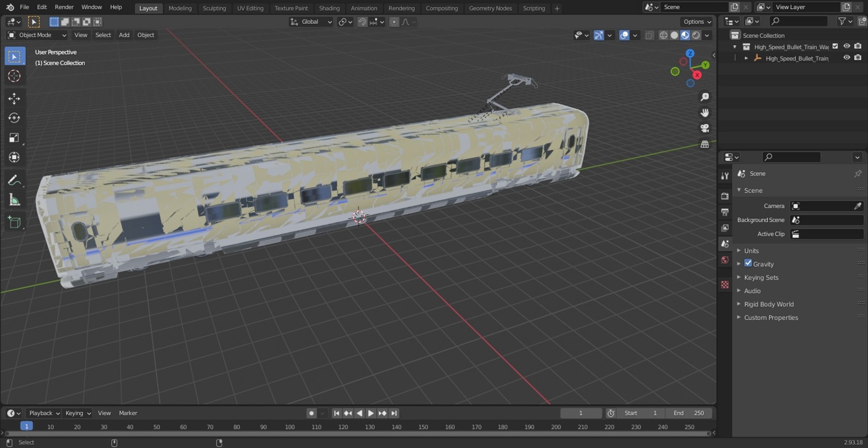This screenshot has width=868, height=448.
Task: Open the Playback dropdown
Action: (x=44, y=413)
